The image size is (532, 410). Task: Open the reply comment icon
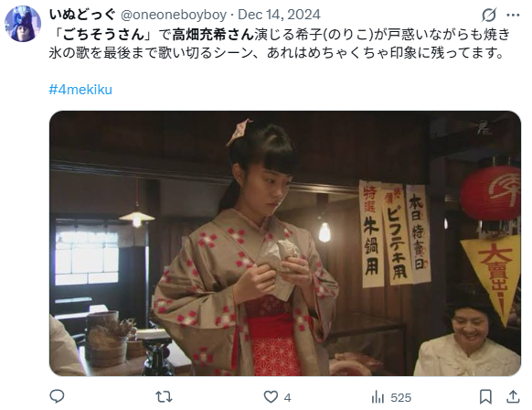[57, 396]
